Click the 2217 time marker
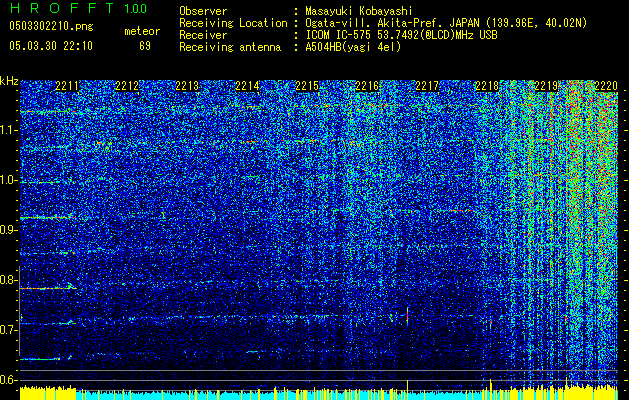629x400 pixels. (427, 86)
